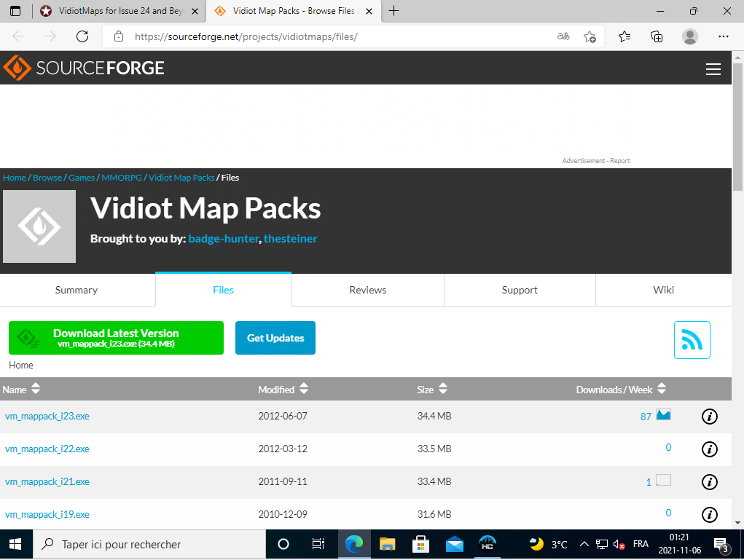The height and width of the screenshot is (560, 744).
Task: Refresh the browser page
Action: (82, 36)
